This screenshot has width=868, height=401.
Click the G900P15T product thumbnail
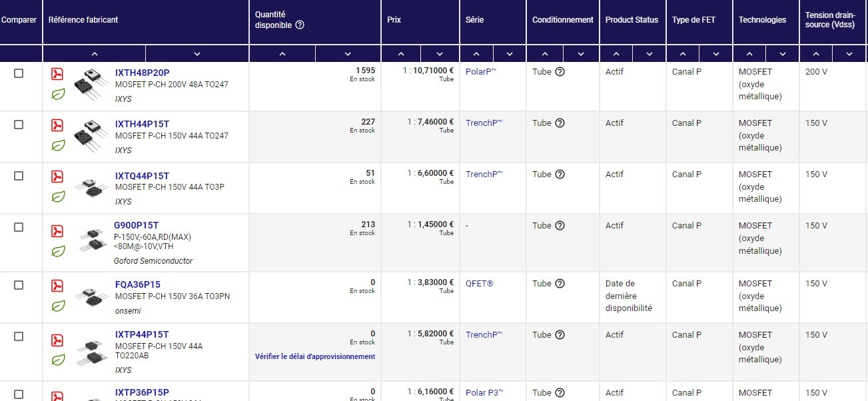click(93, 239)
